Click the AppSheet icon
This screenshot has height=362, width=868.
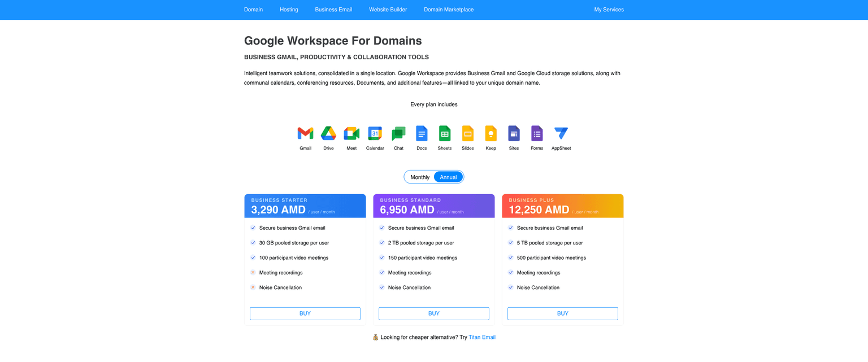pyautogui.click(x=561, y=133)
